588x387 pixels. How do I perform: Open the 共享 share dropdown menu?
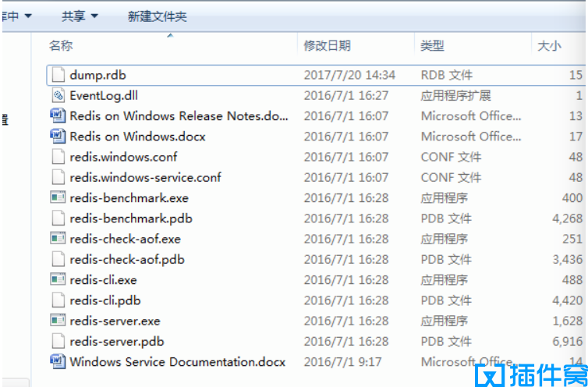tap(80, 16)
